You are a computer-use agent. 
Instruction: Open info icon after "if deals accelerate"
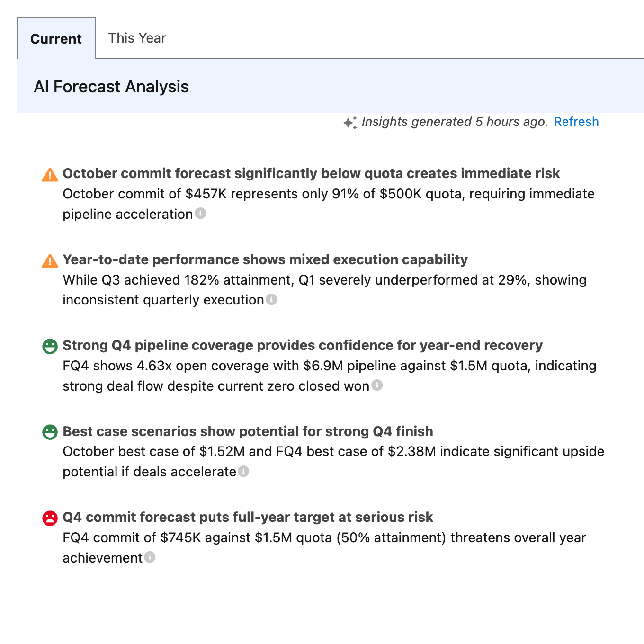(x=243, y=471)
